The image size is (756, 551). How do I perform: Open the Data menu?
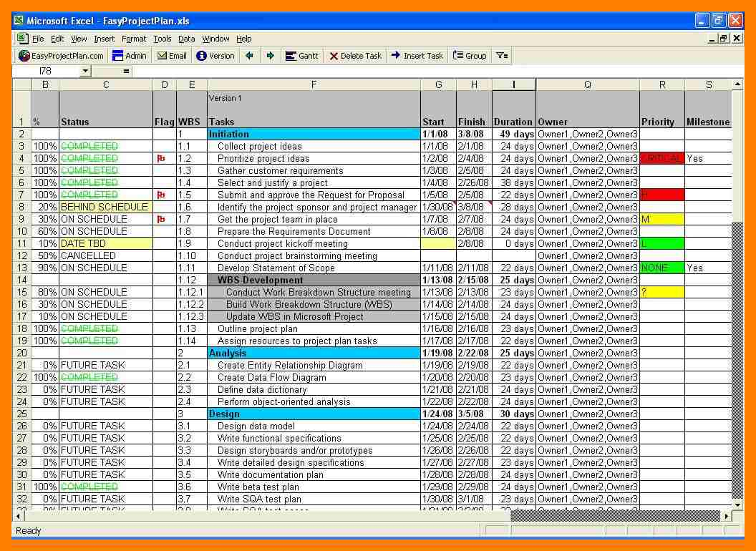coord(186,39)
